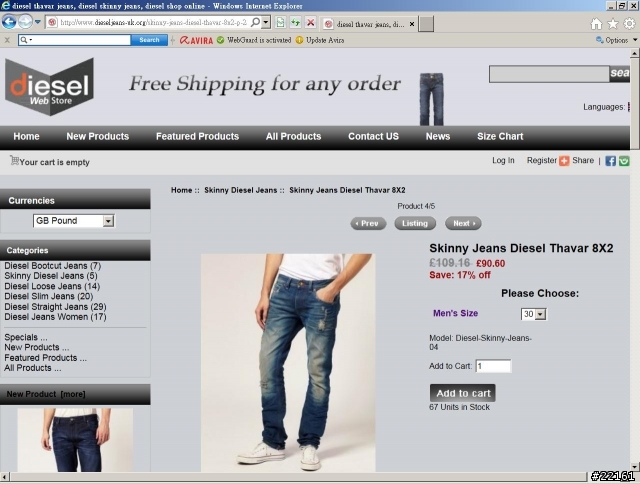This screenshot has height=484, width=640.
Task: Click inside the Avira toolbar search field
Action: coord(74,40)
